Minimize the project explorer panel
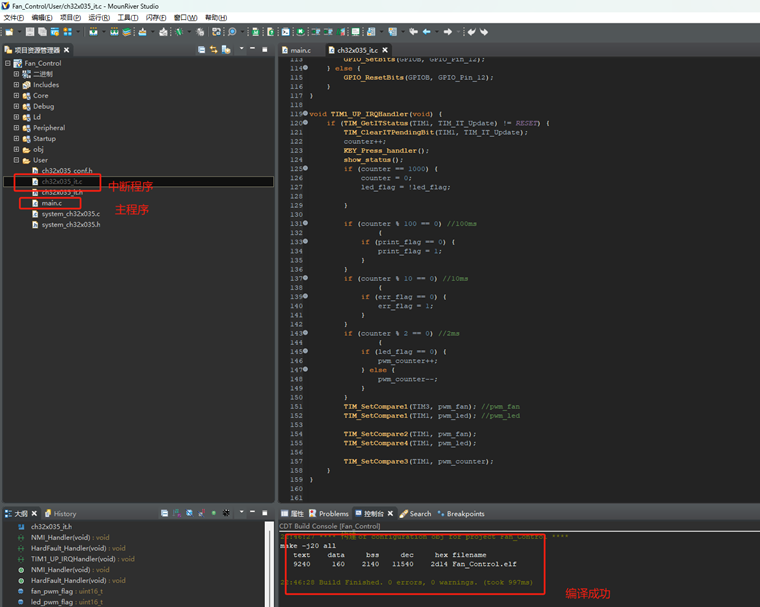760x607 pixels. 252,49
